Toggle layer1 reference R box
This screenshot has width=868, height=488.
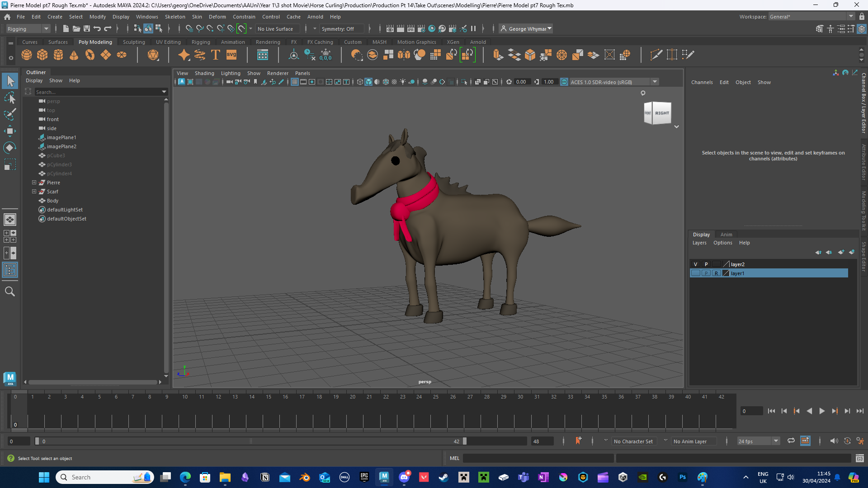[x=717, y=273]
